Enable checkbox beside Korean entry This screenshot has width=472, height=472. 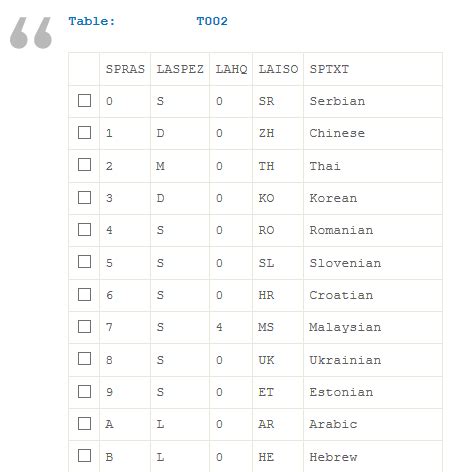coord(84,197)
